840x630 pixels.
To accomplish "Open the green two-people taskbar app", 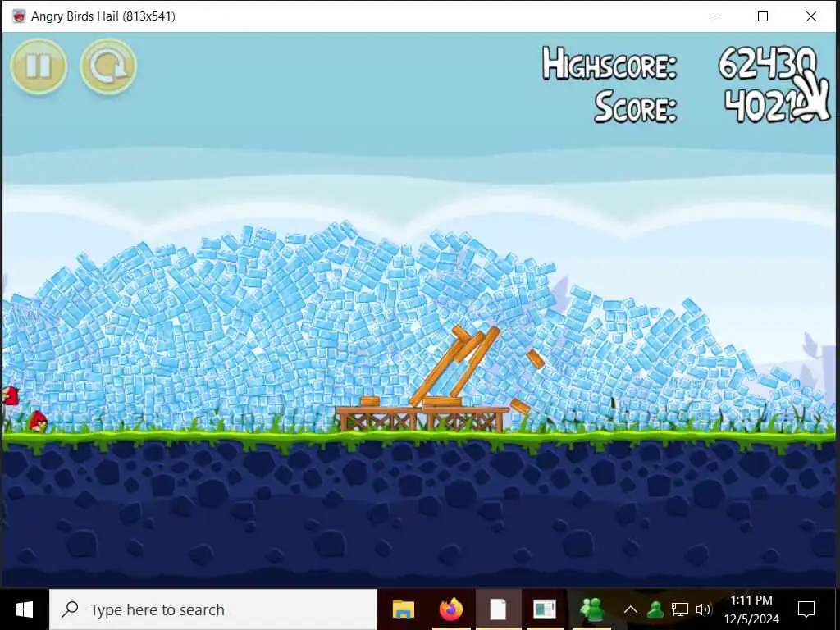I will (x=592, y=609).
